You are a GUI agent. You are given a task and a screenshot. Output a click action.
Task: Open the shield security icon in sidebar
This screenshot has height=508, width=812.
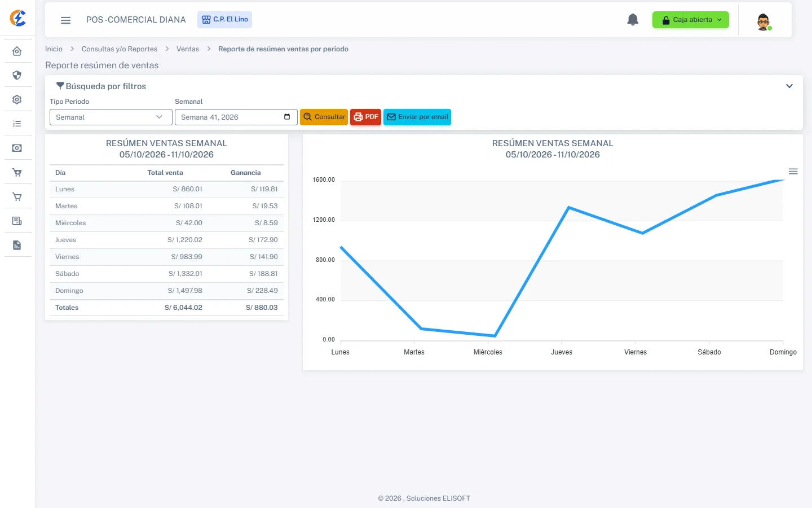tap(17, 75)
